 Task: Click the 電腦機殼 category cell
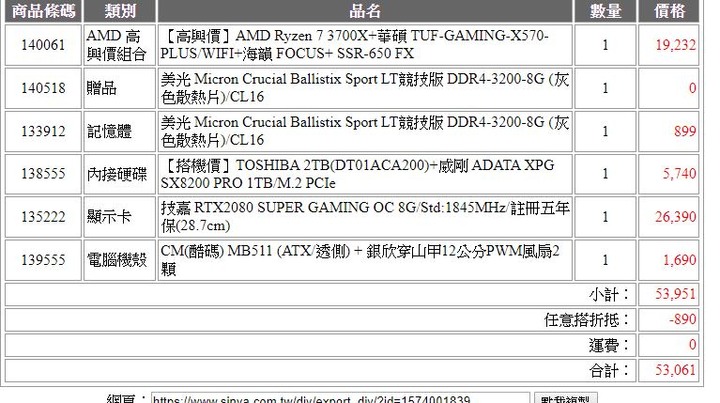119,260
